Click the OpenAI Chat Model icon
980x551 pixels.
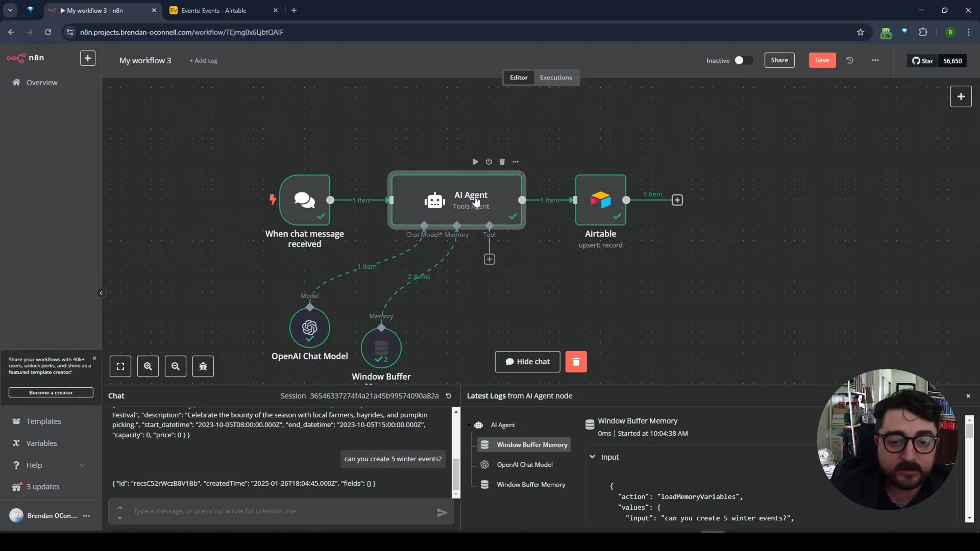pyautogui.click(x=310, y=328)
